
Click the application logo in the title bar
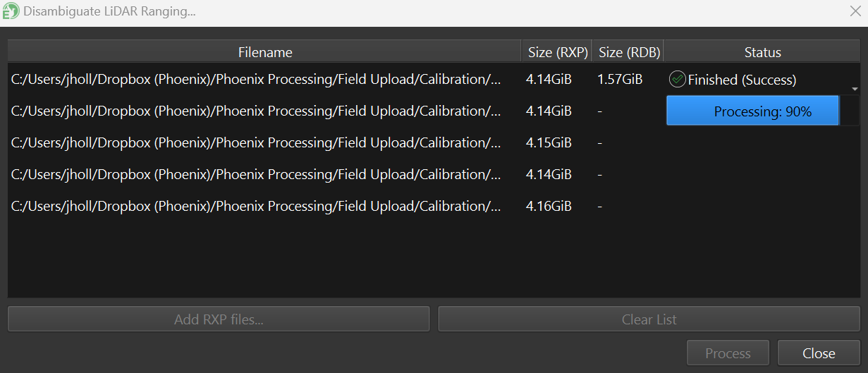pyautogui.click(x=11, y=11)
